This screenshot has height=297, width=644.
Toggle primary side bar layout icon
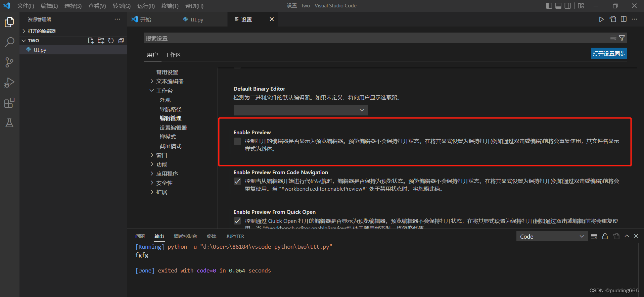coord(549,6)
